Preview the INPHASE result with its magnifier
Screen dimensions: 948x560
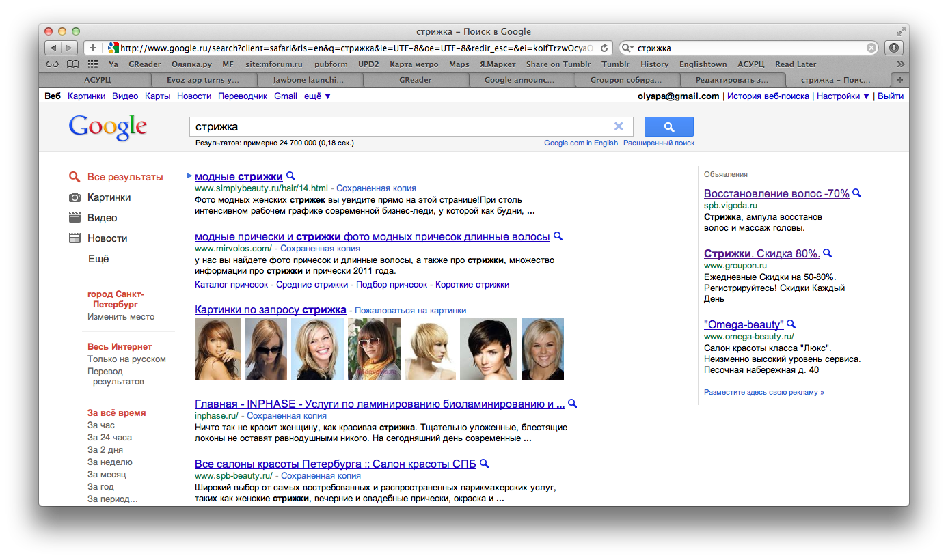pos(572,404)
